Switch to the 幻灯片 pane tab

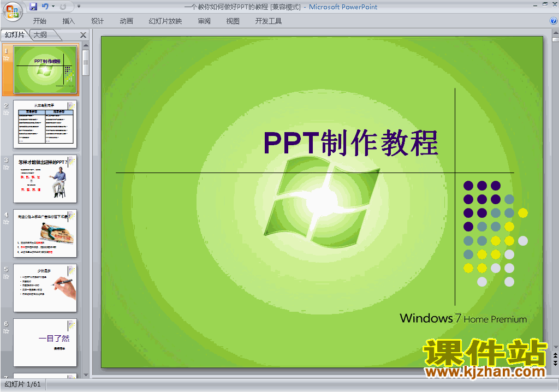point(15,34)
